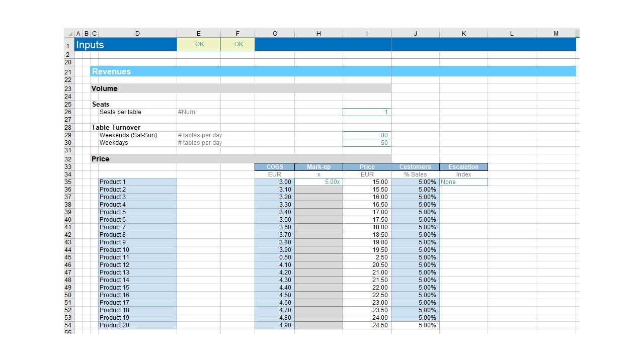Viewport: 644px width, 362px height.
Task: Select the Product 11 name cell
Action: click(137, 257)
